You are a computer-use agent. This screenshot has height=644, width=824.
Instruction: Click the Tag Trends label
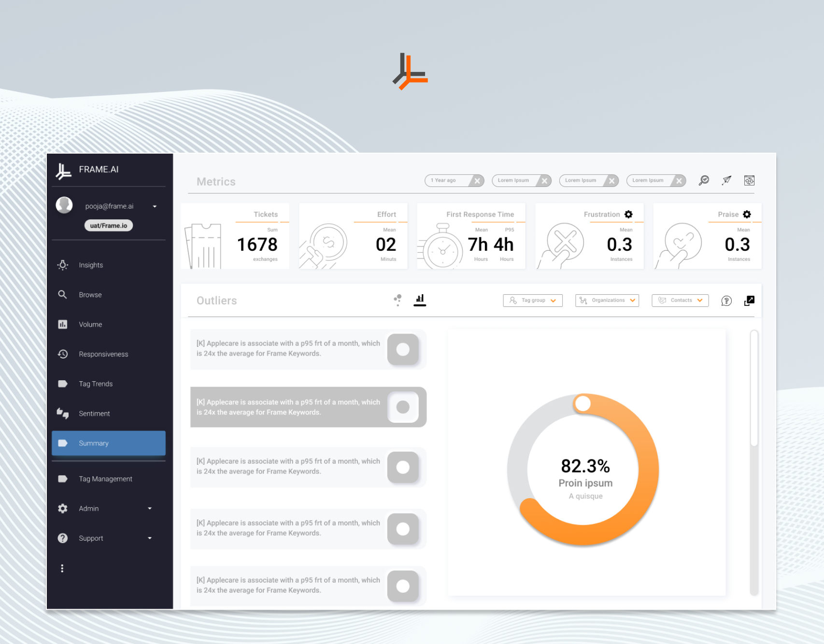pos(96,384)
